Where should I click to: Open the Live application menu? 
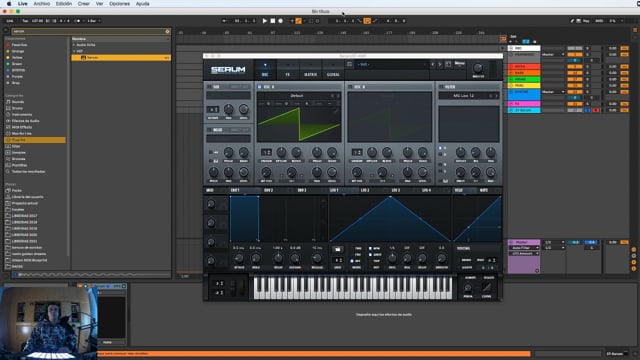pos(23,4)
